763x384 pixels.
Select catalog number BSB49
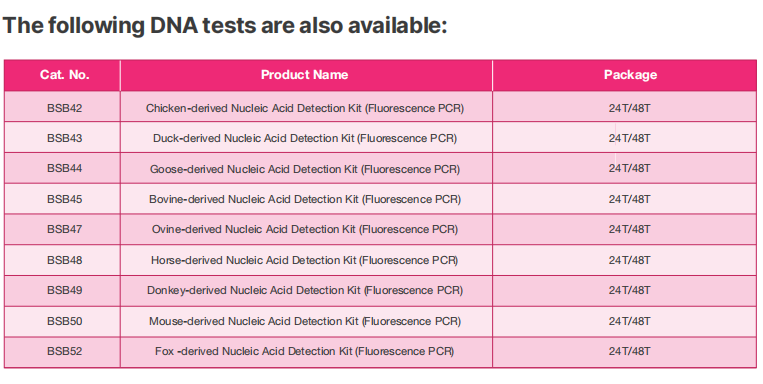[64, 291]
